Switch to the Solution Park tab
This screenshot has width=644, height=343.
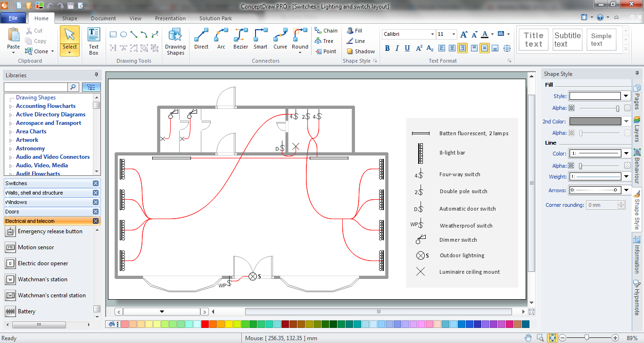click(x=215, y=18)
